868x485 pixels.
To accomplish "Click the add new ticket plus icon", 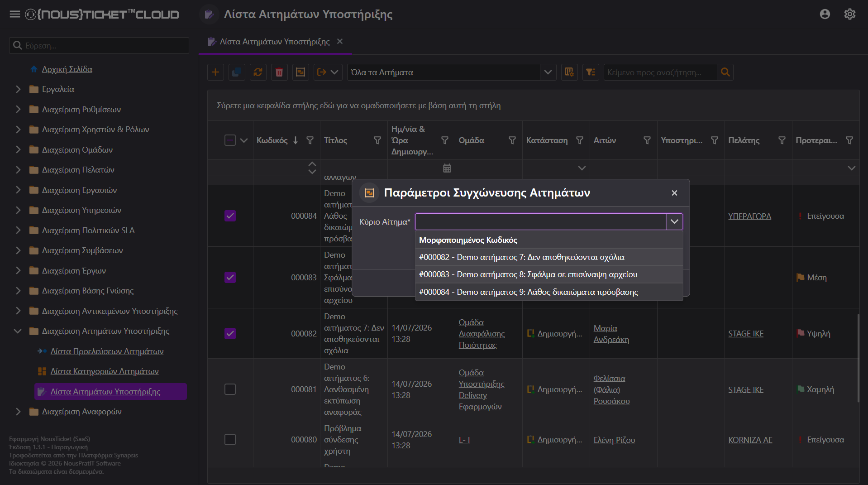I will pyautogui.click(x=215, y=72).
